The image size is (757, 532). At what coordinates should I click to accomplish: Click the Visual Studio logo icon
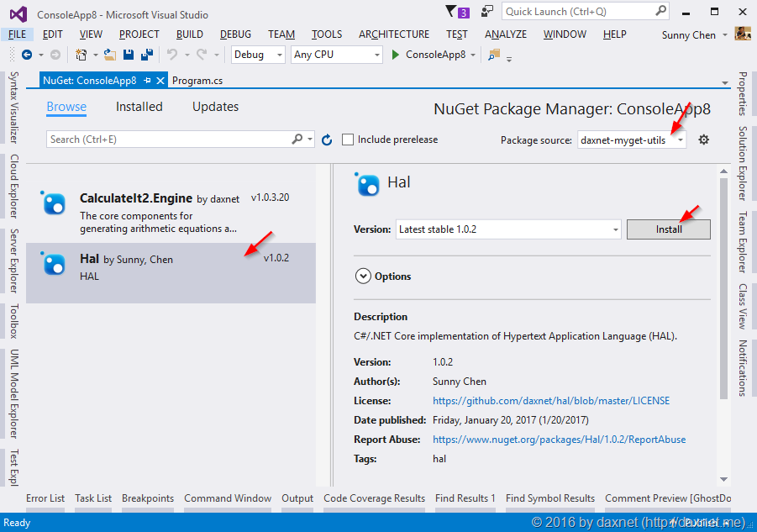[18, 14]
